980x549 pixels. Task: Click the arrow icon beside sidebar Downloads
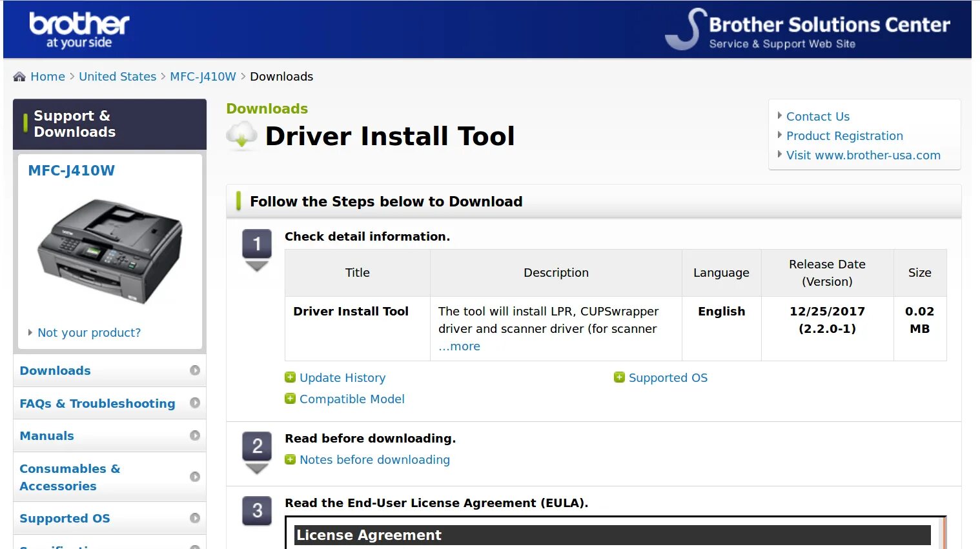coord(195,370)
